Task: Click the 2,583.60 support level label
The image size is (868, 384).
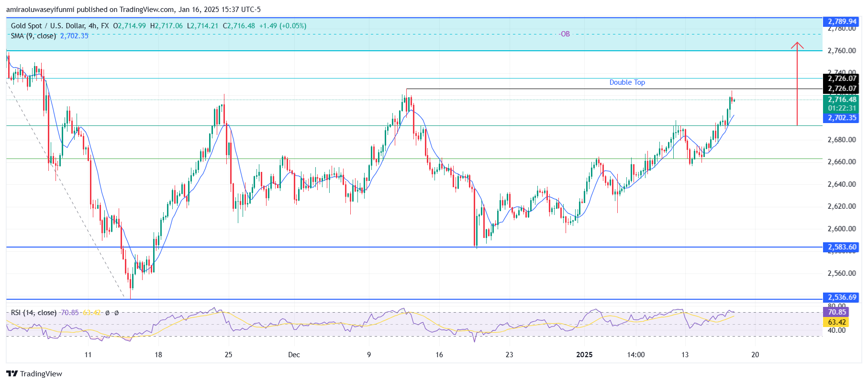Action: point(842,247)
